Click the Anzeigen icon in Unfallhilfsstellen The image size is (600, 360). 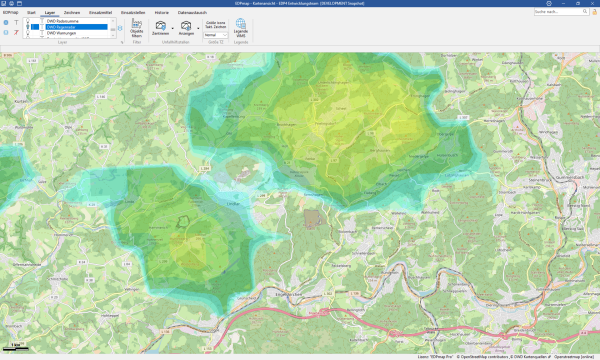(x=186, y=28)
